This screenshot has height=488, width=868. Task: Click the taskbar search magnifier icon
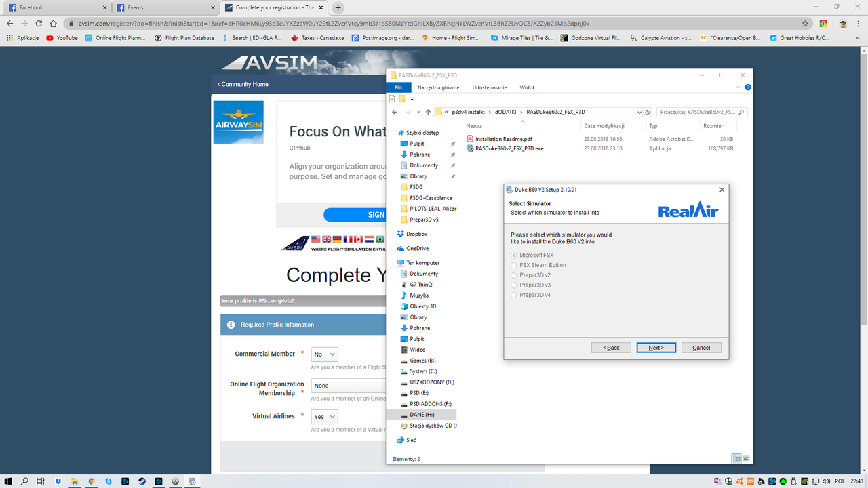tap(25, 481)
